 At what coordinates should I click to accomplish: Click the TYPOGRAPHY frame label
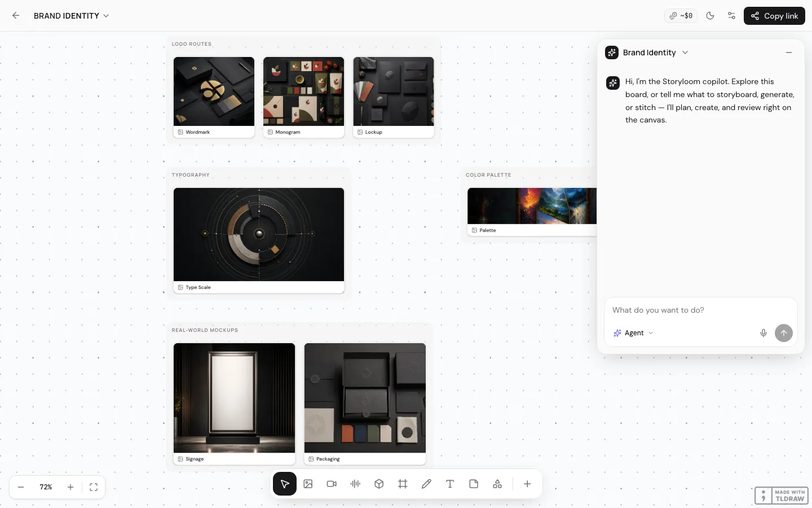191,175
